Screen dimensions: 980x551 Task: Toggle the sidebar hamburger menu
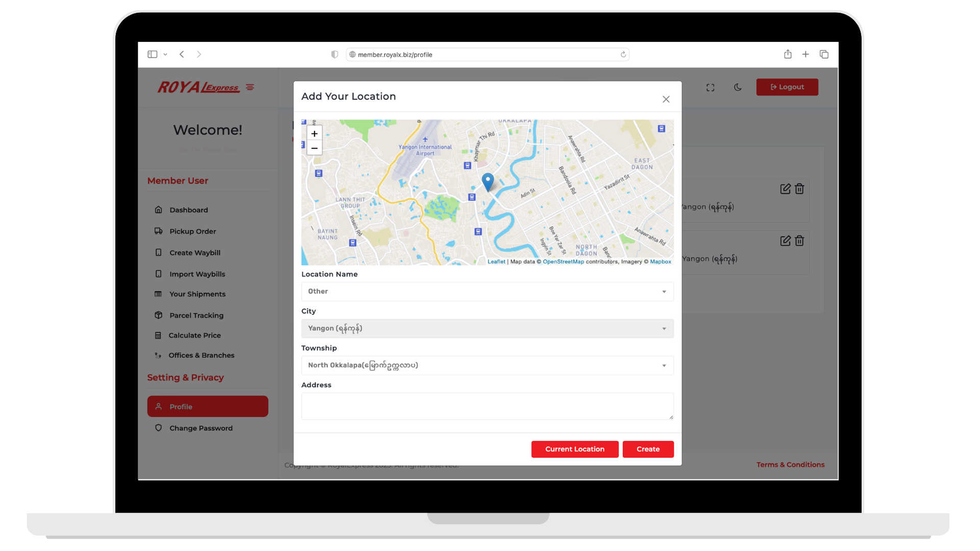[x=250, y=87]
